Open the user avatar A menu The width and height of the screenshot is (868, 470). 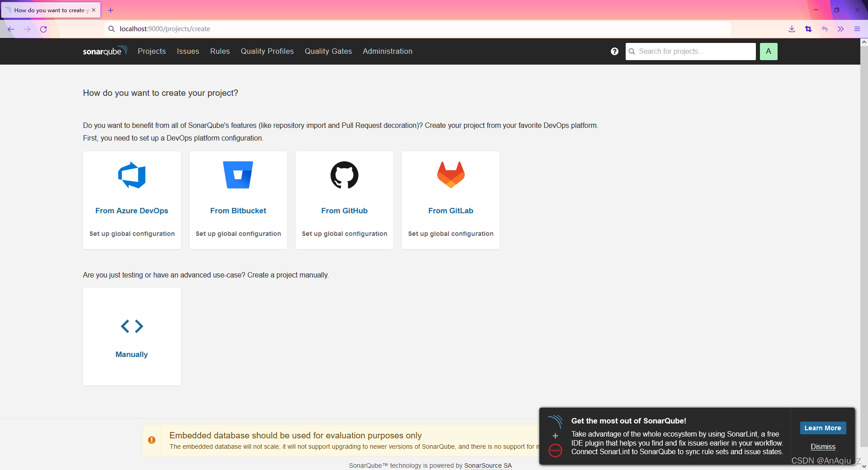[769, 52]
